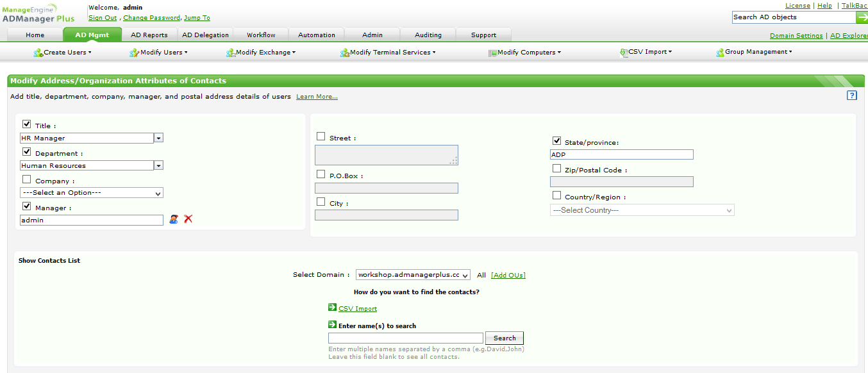Enable the Zip/Postal Code checkbox
This screenshot has height=373, width=868.
556,168
